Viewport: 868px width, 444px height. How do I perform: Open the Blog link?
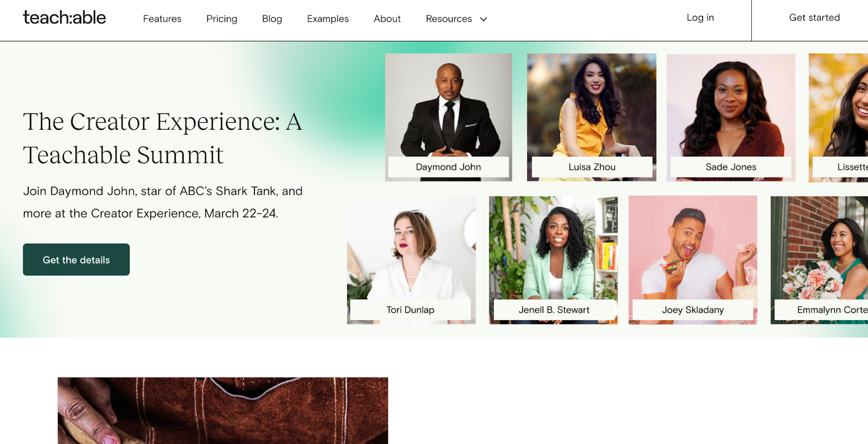[x=272, y=19]
